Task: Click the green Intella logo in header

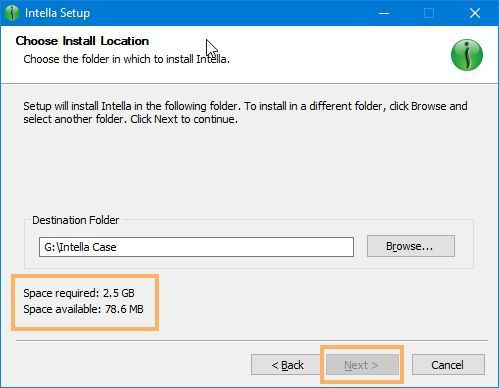Action: coord(467,55)
